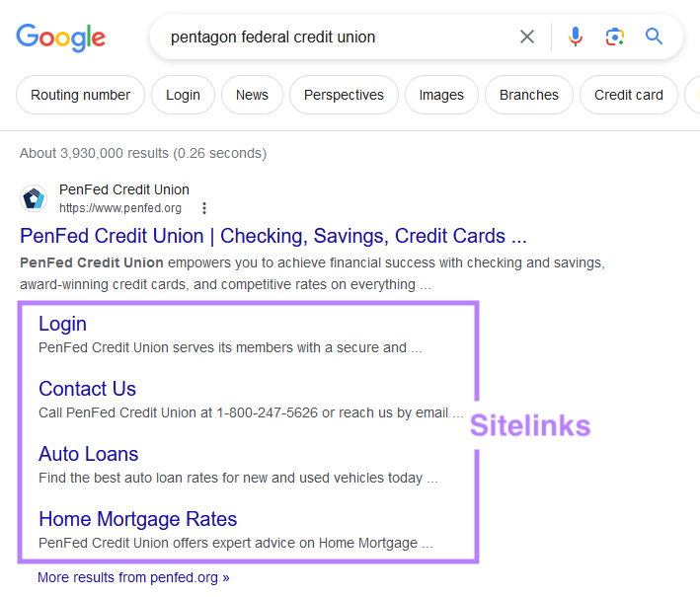
Task: Select the Branches filter chip
Action: pyautogui.click(x=528, y=95)
